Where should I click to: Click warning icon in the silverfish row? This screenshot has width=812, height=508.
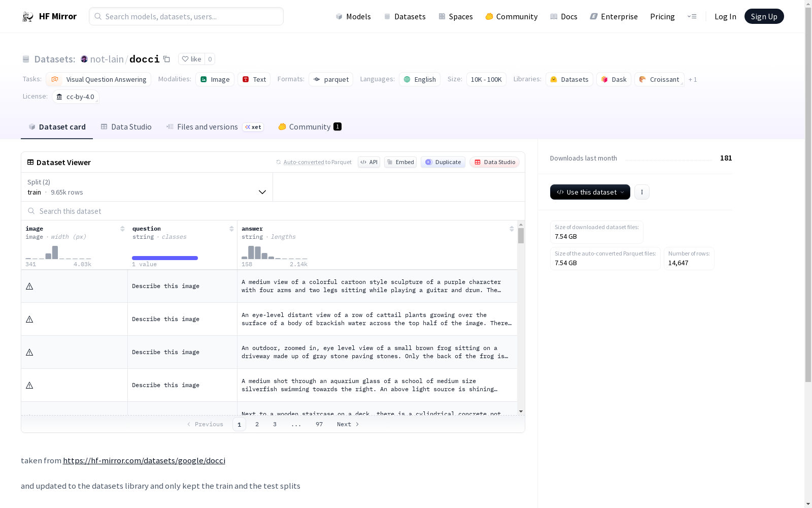29,386
